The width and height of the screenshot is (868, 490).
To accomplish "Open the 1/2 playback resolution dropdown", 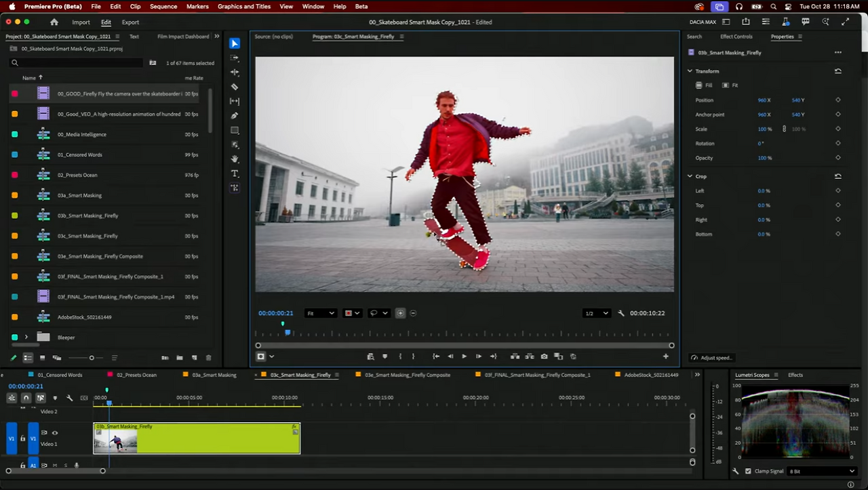I will click(596, 313).
